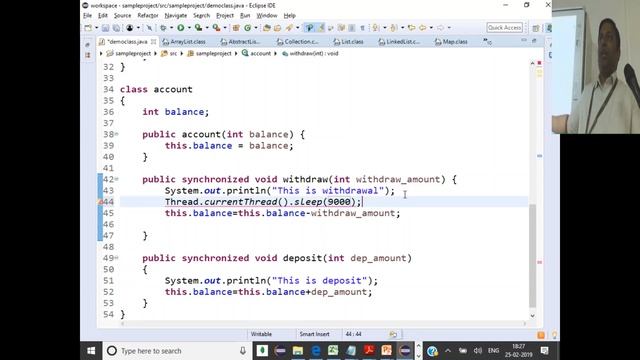Open the Search menu
Viewport: 640px width, 360px height.
click(x=201, y=16)
